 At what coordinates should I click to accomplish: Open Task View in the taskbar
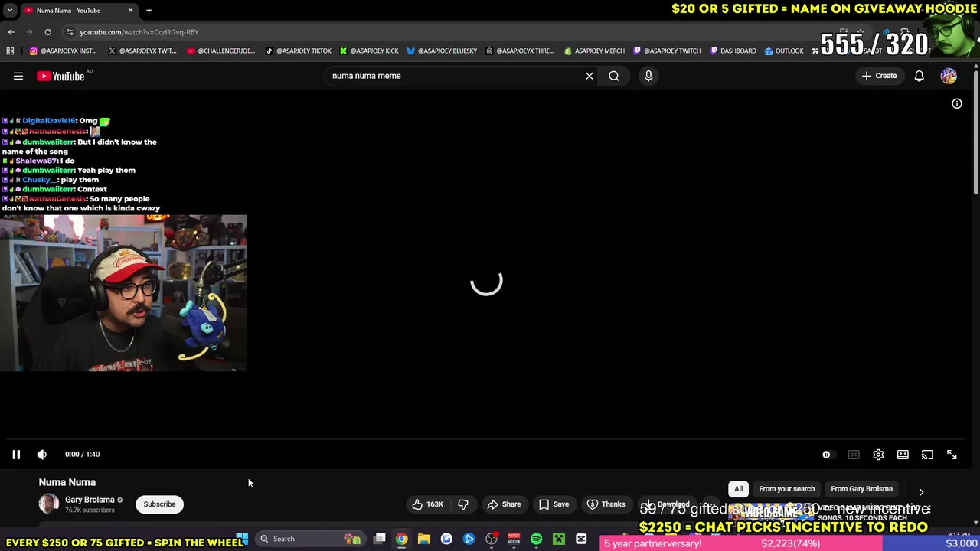[x=379, y=539]
